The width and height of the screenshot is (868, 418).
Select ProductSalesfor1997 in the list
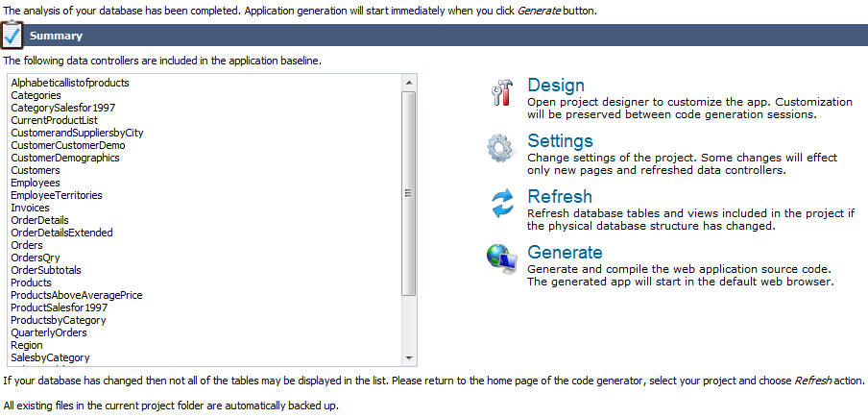[x=60, y=307]
